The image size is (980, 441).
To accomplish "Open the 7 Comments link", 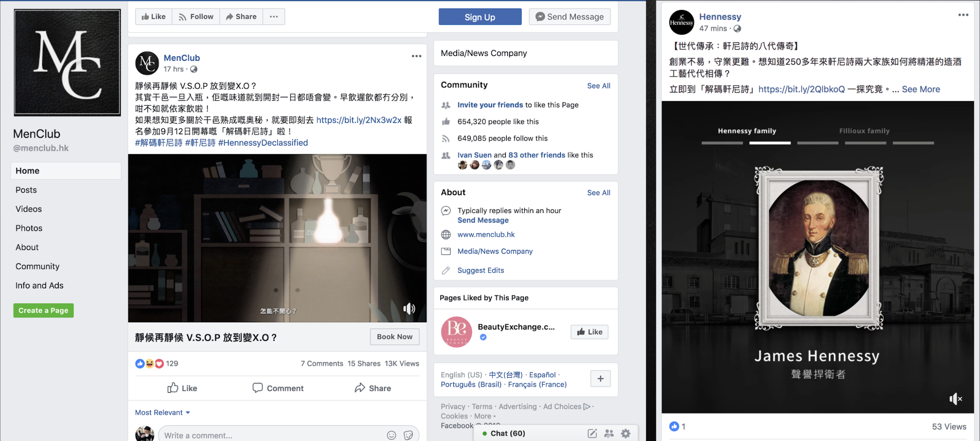I will click(322, 364).
